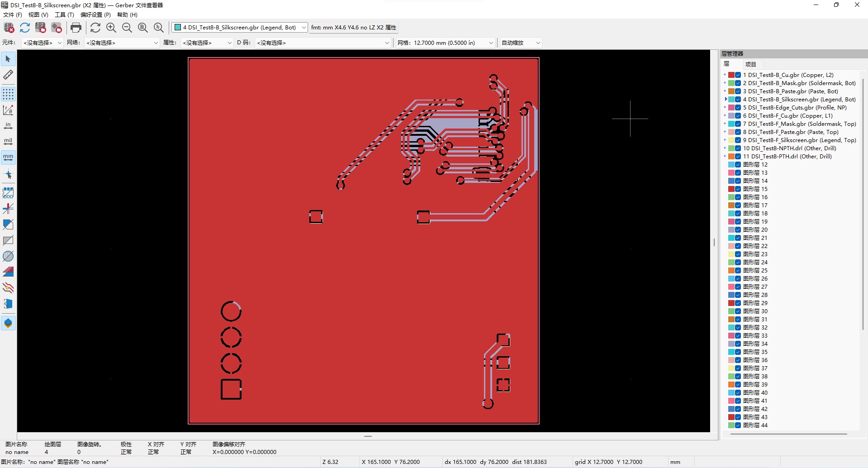This screenshot has height=468, width=868.
Task: Hide layer 1 DSI_Test8-B_Cu.gbr
Action: [738, 75]
